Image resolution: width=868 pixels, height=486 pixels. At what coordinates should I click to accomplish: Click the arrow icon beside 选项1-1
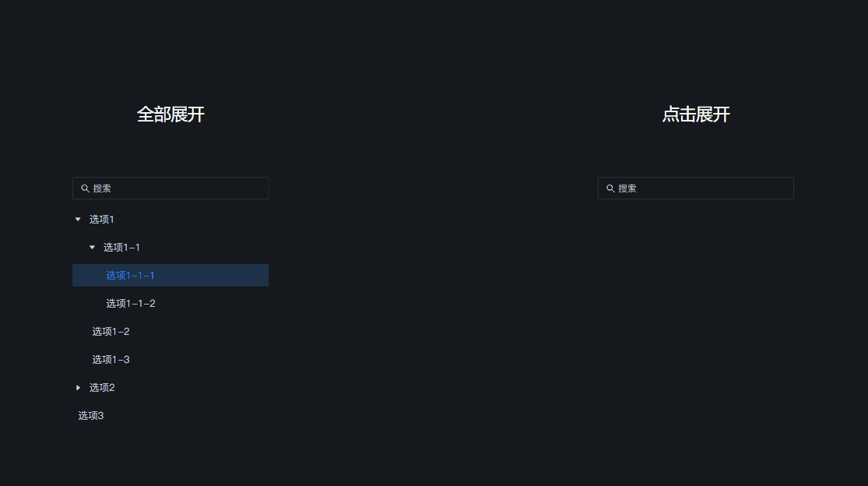tap(93, 247)
